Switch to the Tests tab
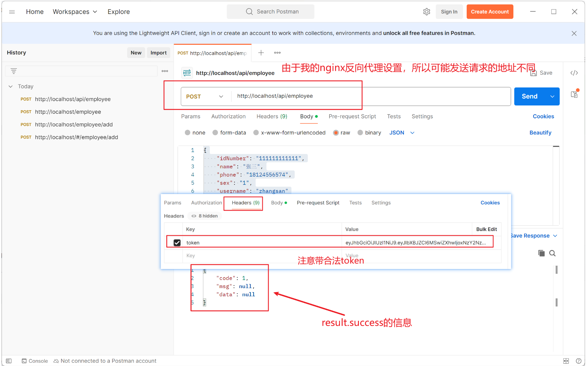The image size is (588, 366). pyautogui.click(x=394, y=116)
